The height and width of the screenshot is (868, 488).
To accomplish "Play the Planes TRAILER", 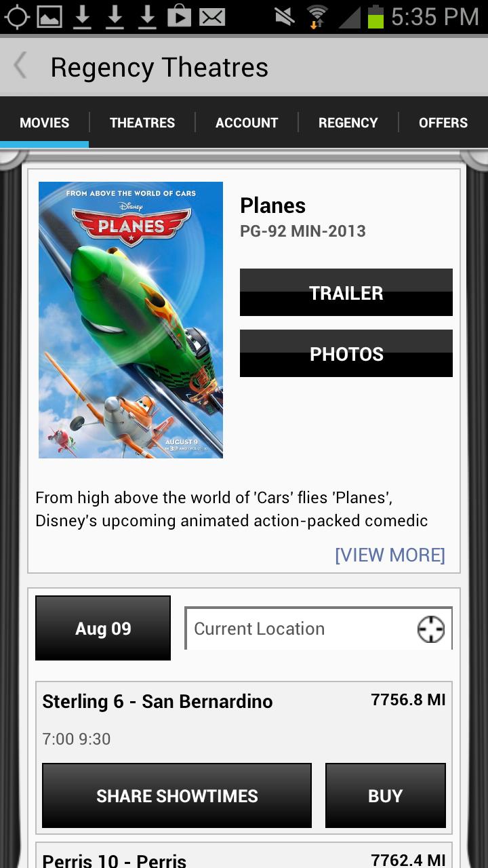I will (346, 292).
